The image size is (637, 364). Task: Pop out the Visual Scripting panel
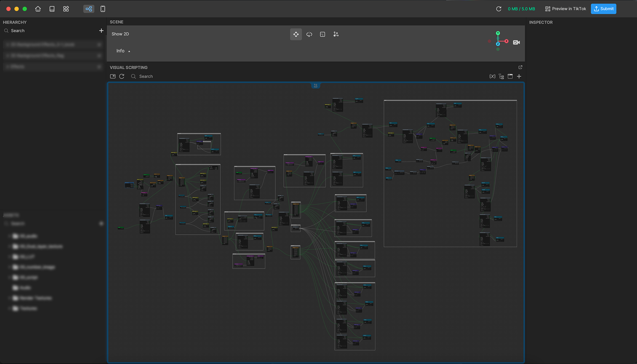click(x=520, y=67)
